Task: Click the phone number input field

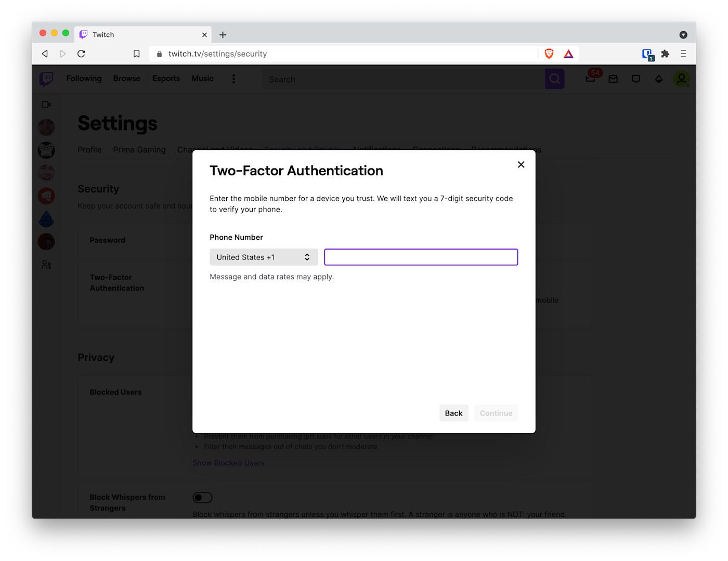Action: (x=421, y=257)
